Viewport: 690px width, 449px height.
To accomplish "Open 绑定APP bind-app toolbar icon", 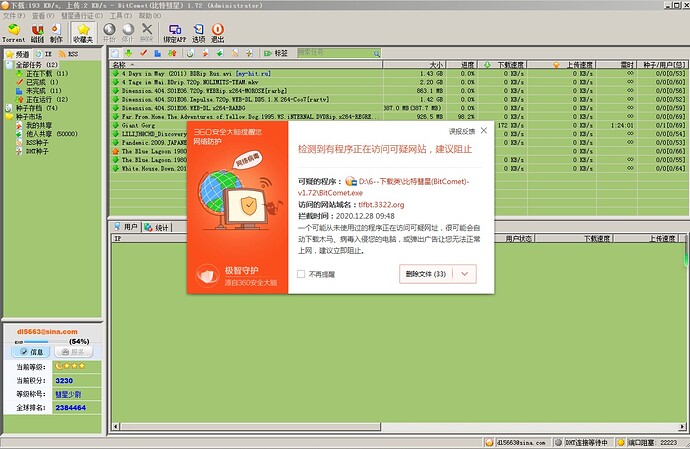I will [x=175, y=33].
